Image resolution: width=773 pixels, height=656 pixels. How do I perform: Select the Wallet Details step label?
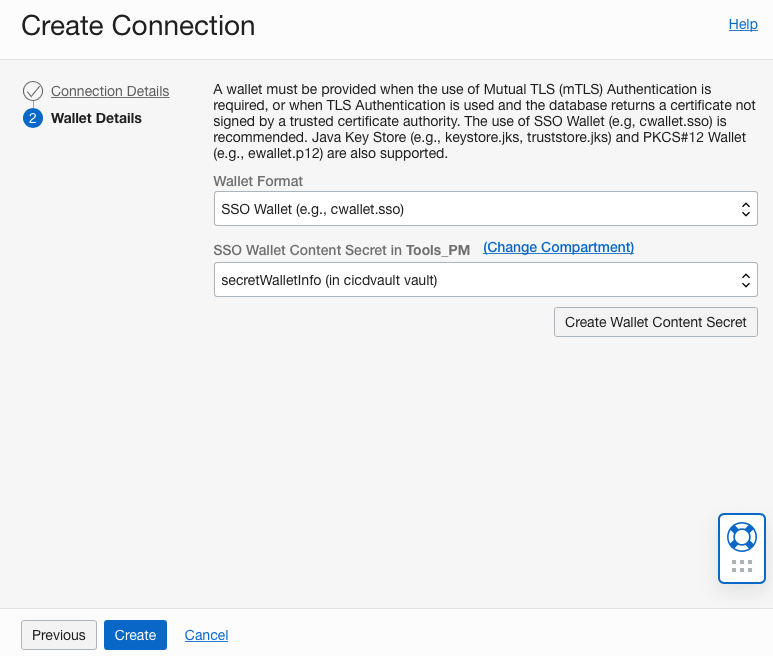pyautogui.click(x=96, y=118)
